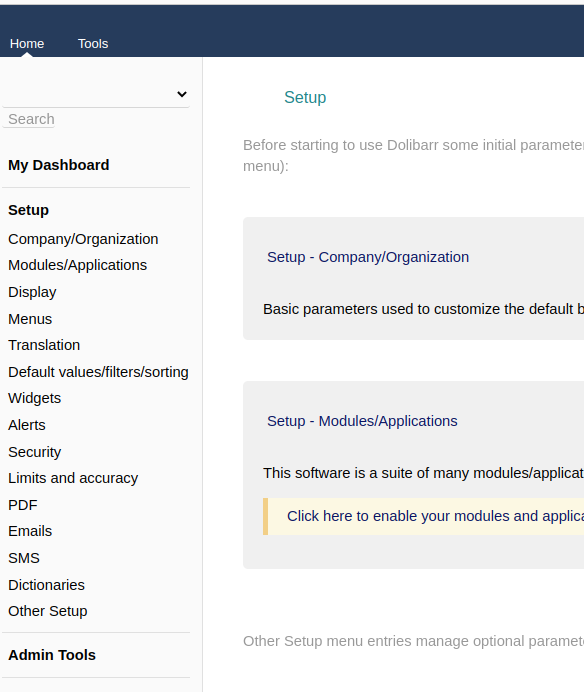584x692 pixels.
Task: Open the Setup section header in sidebar
Action: coord(28,210)
